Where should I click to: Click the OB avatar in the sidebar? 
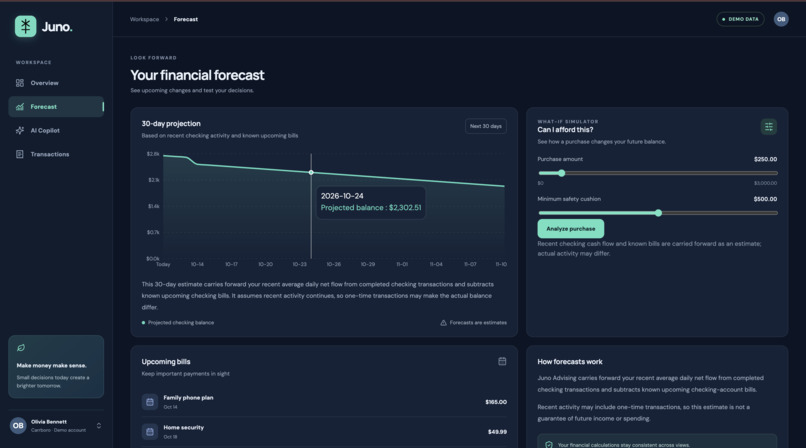click(18, 425)
